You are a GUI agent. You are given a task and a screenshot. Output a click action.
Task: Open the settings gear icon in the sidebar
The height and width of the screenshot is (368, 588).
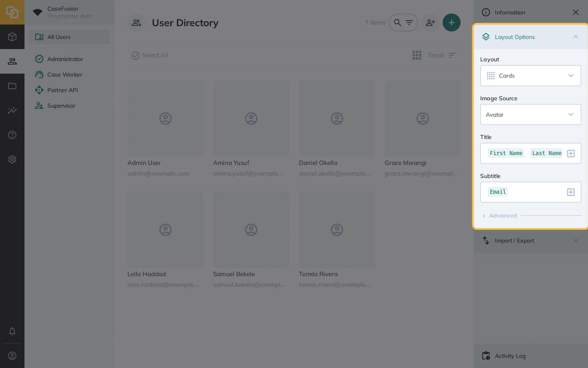coord(12,159)
